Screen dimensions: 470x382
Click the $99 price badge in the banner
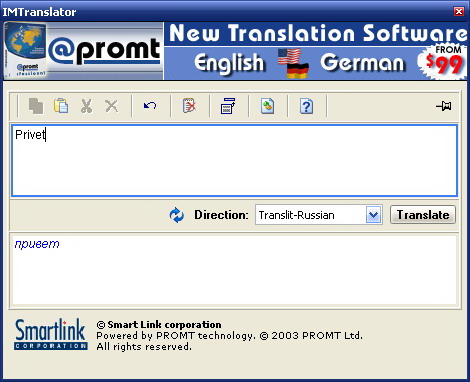tap(442, 62)
